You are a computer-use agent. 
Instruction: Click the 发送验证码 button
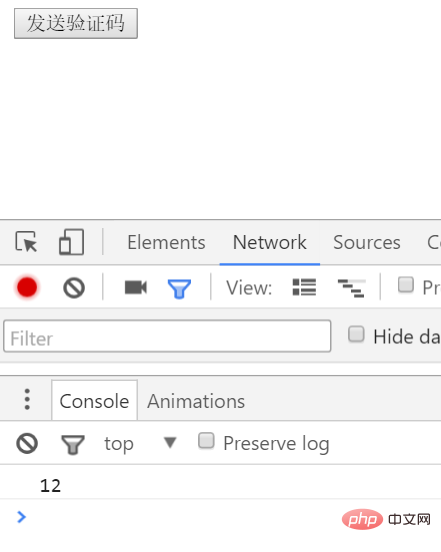click(x=76, y=24)
